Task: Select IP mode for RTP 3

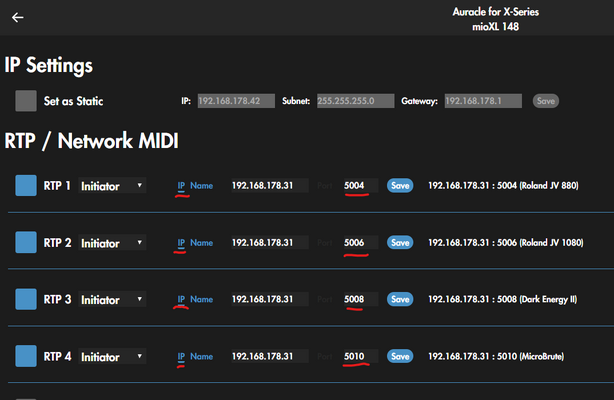Action: (181, 299)
